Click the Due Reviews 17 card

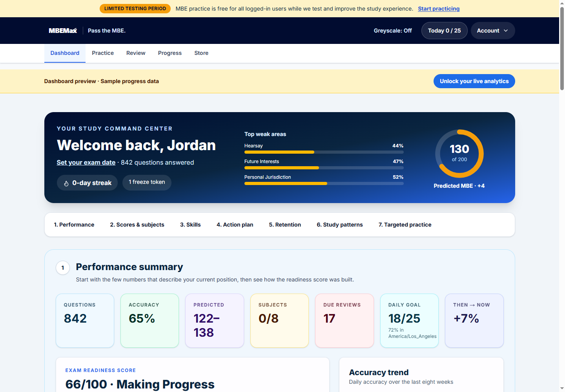(344, 321)
